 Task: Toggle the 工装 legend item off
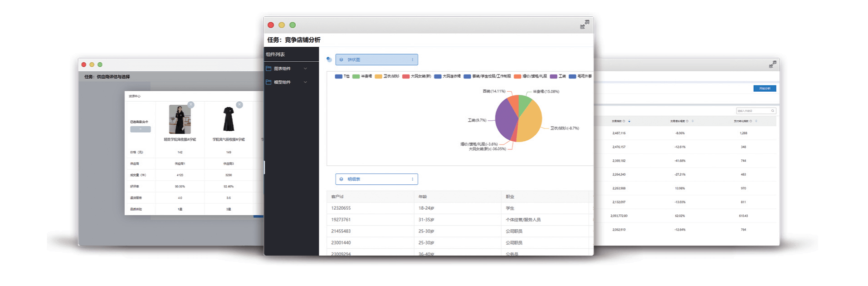(x=558, y=76)
